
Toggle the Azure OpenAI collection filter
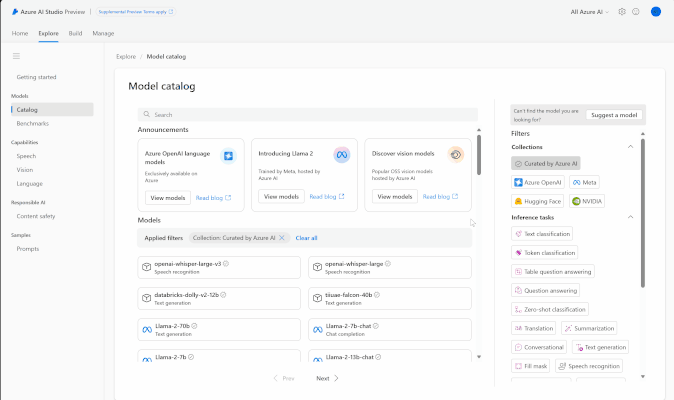pos(538,182)
